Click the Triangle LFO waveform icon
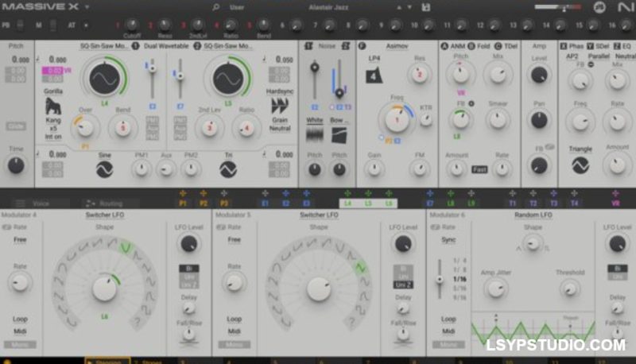Screen dimensions: 636x364 point(580,165)
